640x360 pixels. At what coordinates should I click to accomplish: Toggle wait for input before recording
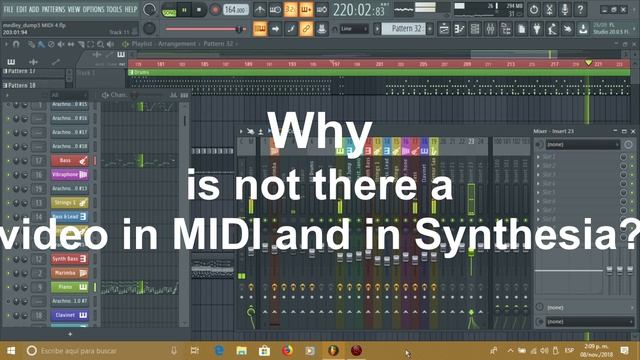click(275, 10)
